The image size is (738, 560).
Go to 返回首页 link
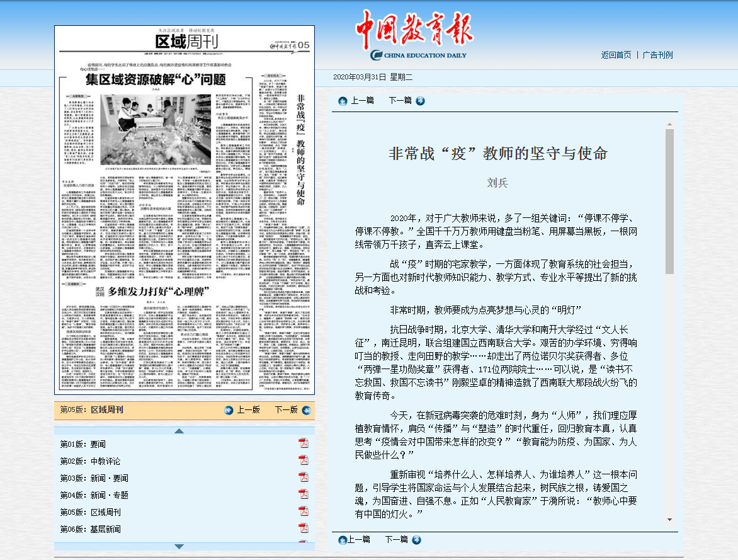(x=616, y=55)
